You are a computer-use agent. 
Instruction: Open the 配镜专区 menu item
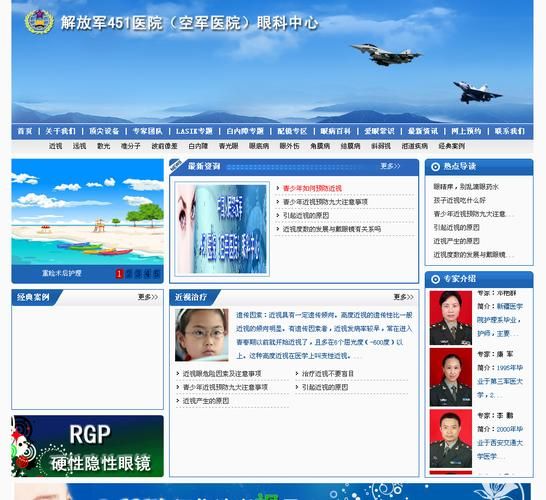point(292,131)
